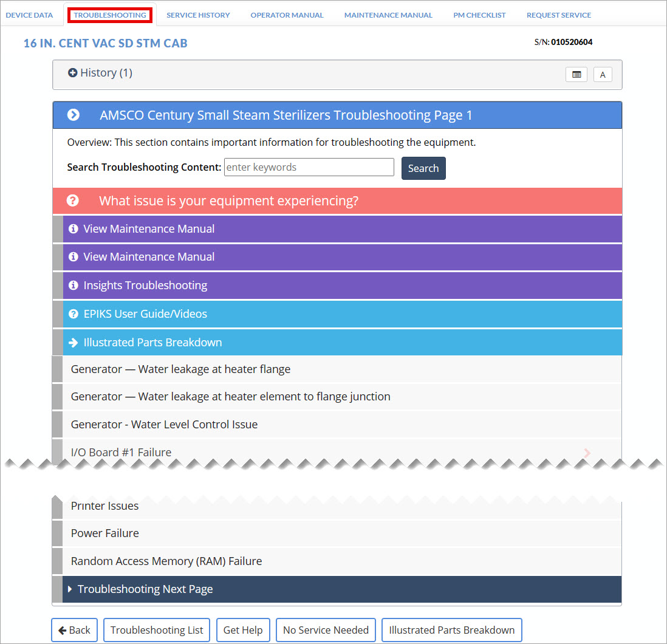Expand the History plus icon
This screenshot has width=667, height=644.
[73, 73]
